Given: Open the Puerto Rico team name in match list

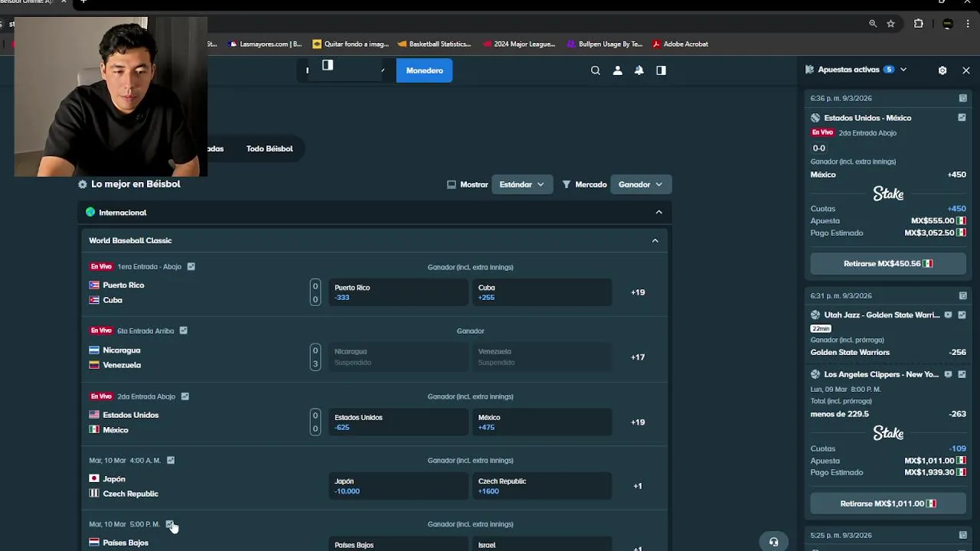Looking at the screenshot, I should (123, 285).
